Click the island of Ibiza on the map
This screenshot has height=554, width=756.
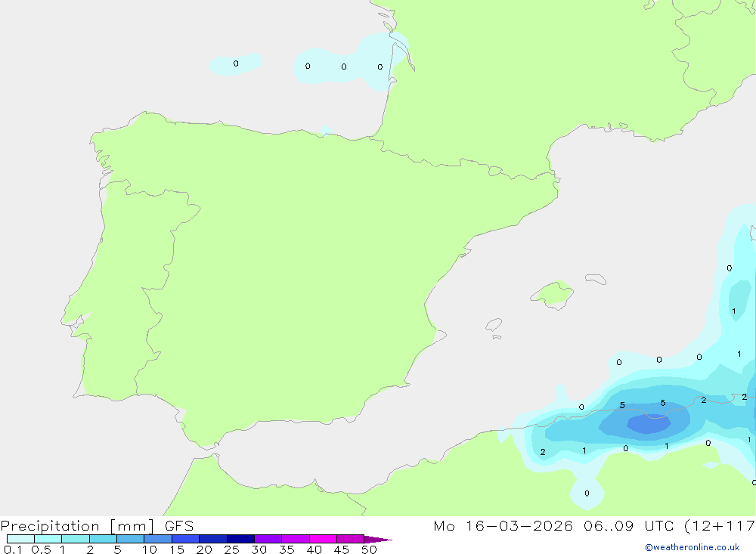click(494, 324)
